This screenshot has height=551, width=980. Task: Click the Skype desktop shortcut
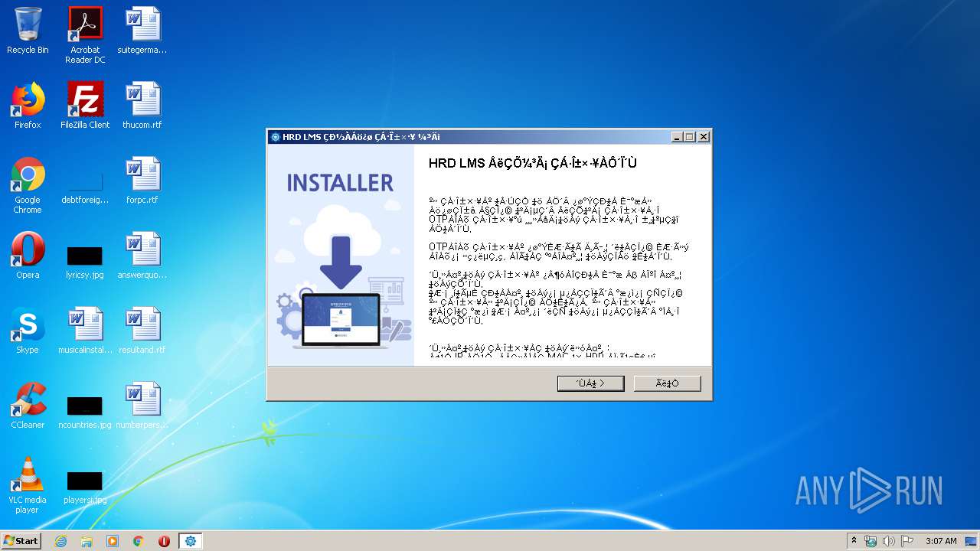point(28,331)
